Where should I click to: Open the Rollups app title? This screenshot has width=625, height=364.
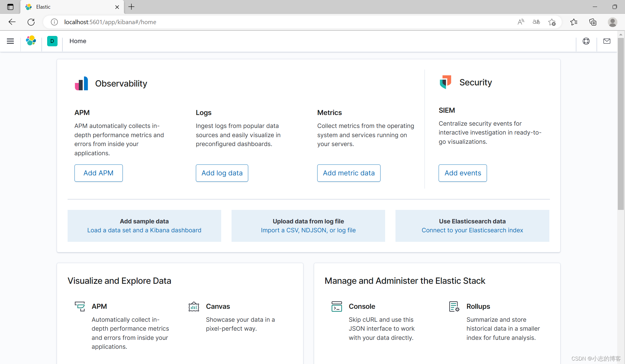(478, 306)
